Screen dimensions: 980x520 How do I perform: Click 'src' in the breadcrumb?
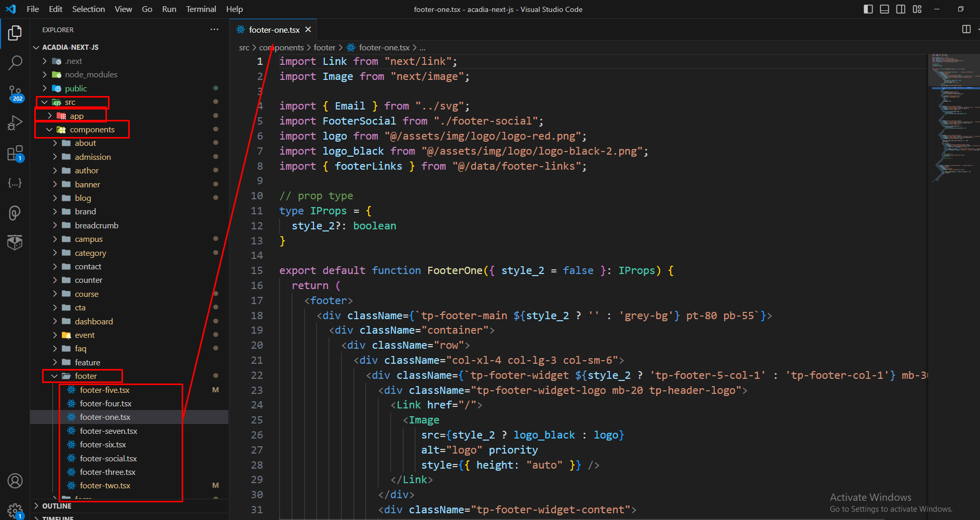[x=244, y=47]
